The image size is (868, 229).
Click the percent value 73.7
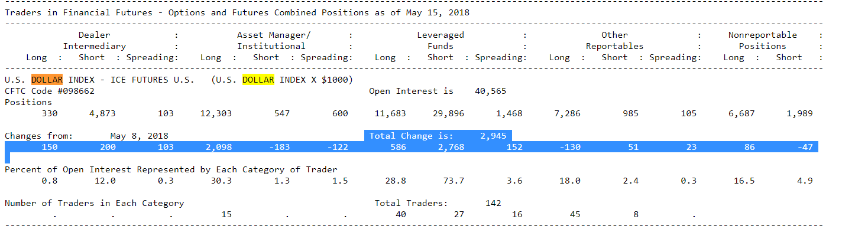[454, 181]
